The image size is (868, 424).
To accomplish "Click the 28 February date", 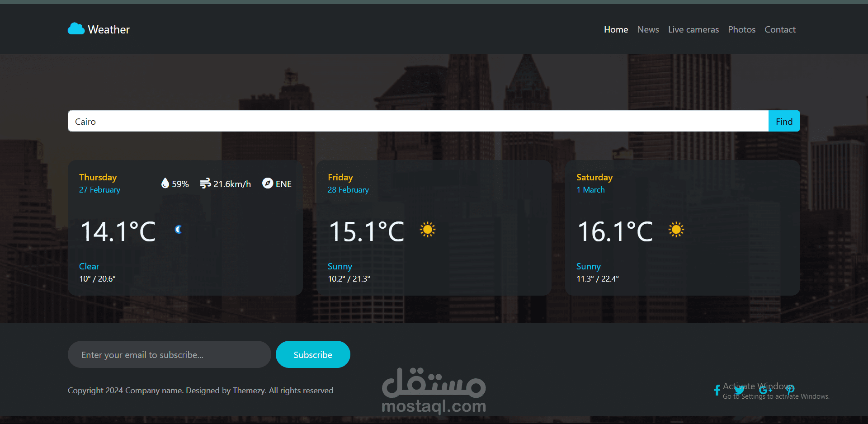I will click(348, 190).
